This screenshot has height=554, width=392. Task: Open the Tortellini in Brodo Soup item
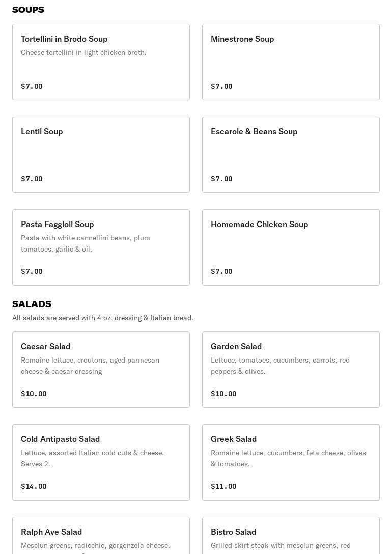coord(101,62)
